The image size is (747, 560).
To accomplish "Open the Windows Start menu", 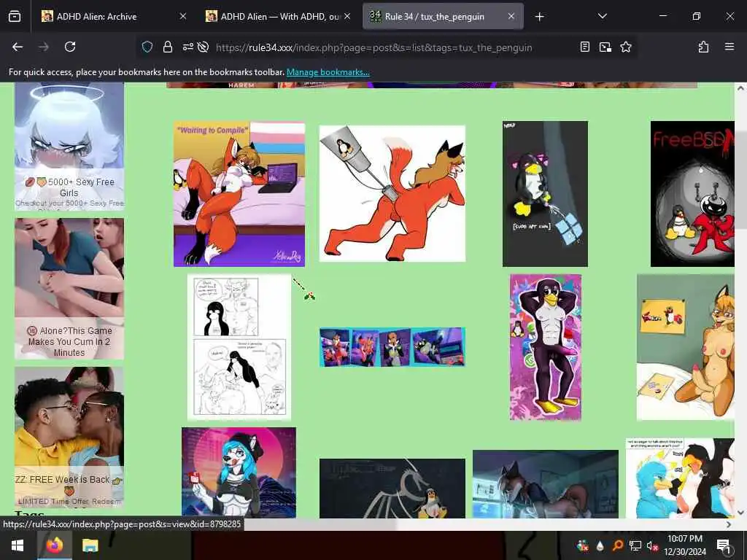I will pyautogui.click(x=18, y=545).
